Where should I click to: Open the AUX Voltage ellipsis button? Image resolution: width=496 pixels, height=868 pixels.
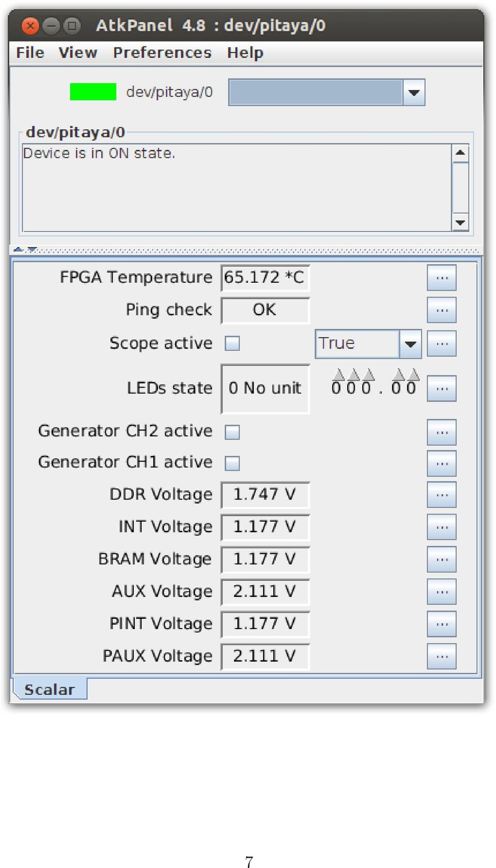[x=442, y=592]
